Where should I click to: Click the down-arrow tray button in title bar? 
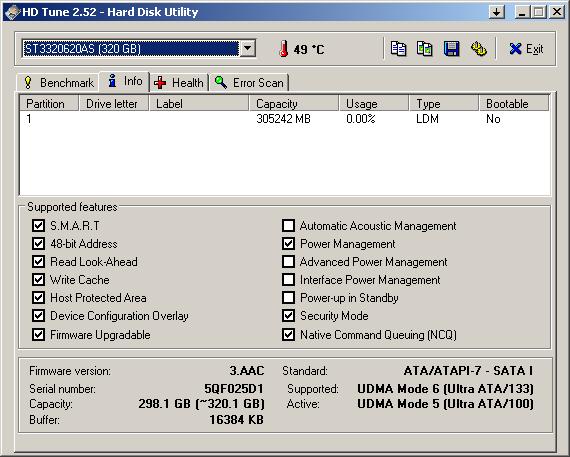[497, 12]
